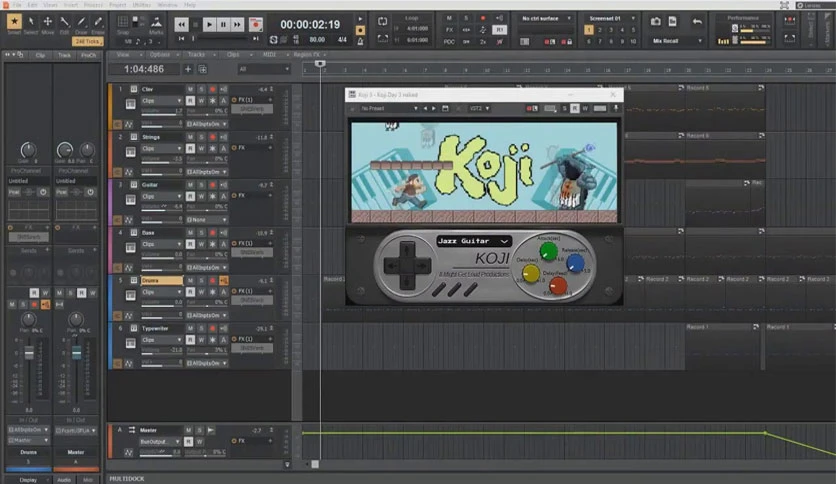This screenshot has width=836, height=484.
Task: Toggle PDC override button
Action: click(449, 41)
